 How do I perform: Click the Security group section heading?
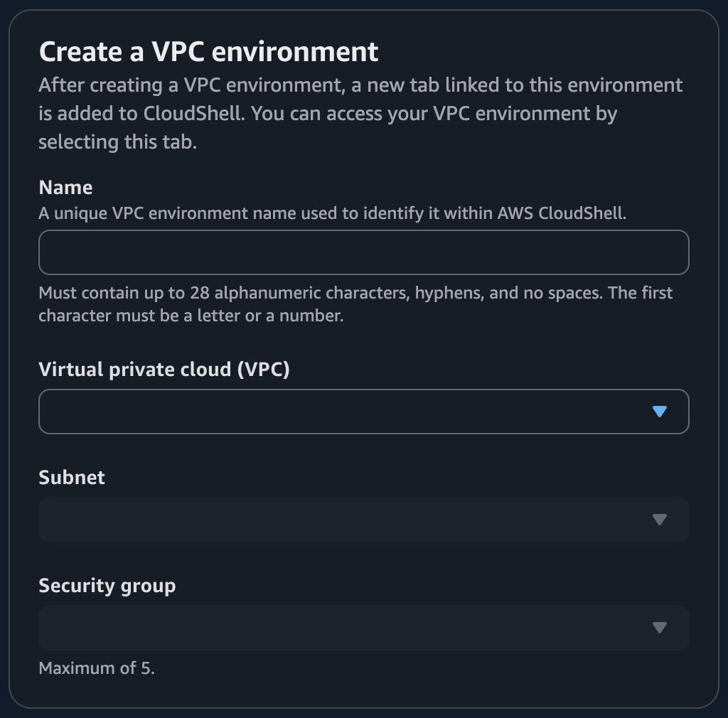pos(107,586)
